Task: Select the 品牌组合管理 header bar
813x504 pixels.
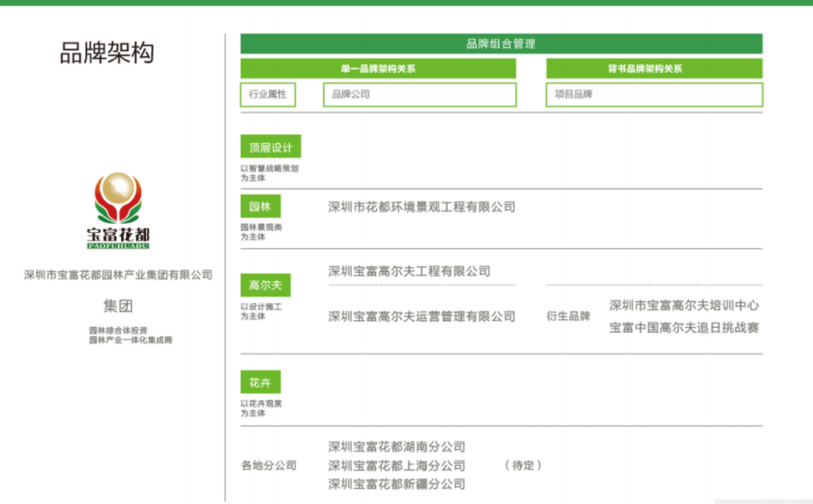Action: click(501, 44)
